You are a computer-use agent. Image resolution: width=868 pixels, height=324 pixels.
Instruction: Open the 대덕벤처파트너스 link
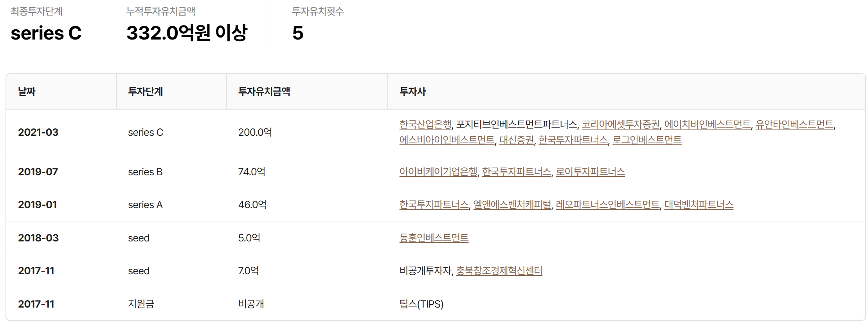[x=699, y=205]
